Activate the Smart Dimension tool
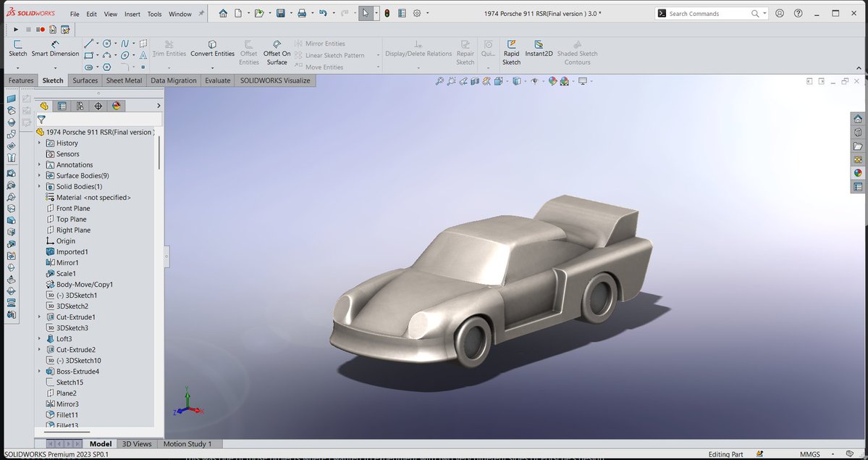This screenshot has height=460, width=868. tap(55, 49)
